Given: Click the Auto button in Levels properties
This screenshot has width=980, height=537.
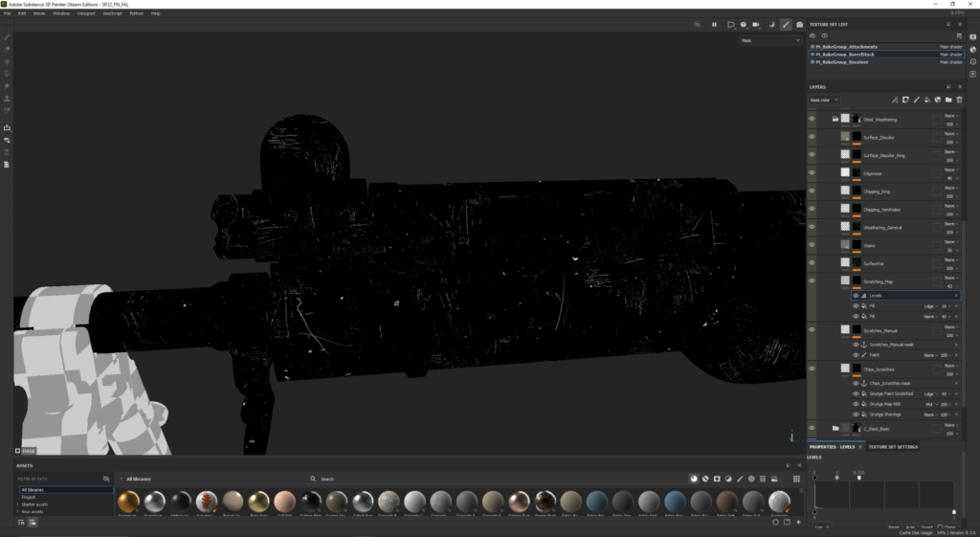Looking at the screenshot, I should [x=910, y=527].
